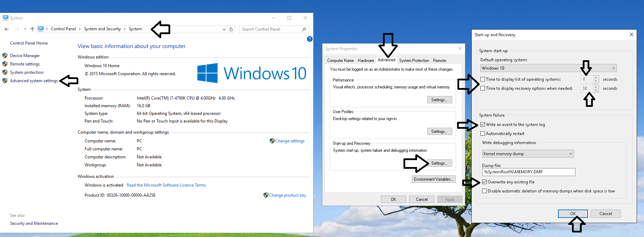Open the Default operating system dropdown
The image size is (644, 237).
613,68
